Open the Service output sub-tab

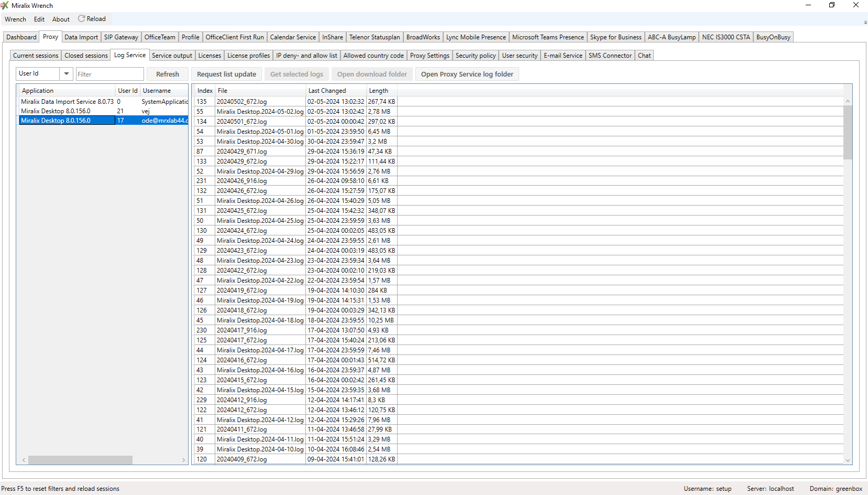pyautogui.click(x=172, y=56)
